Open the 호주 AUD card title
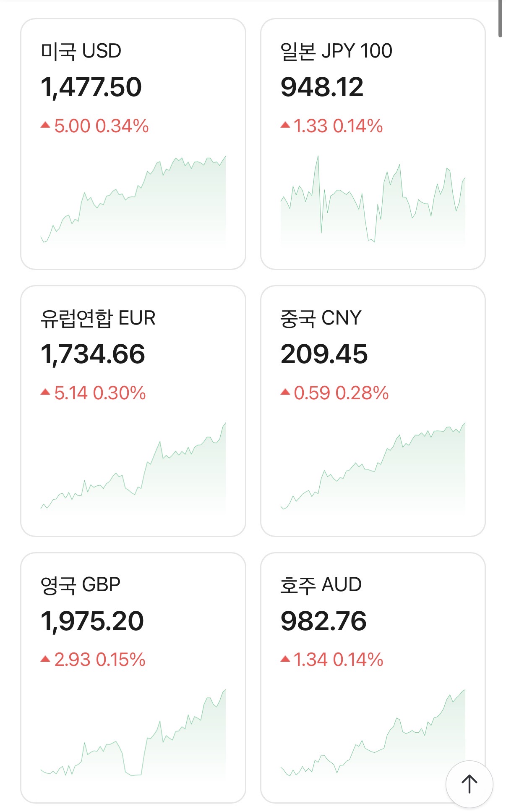506x812 pixels. click(x=321, y=585)
